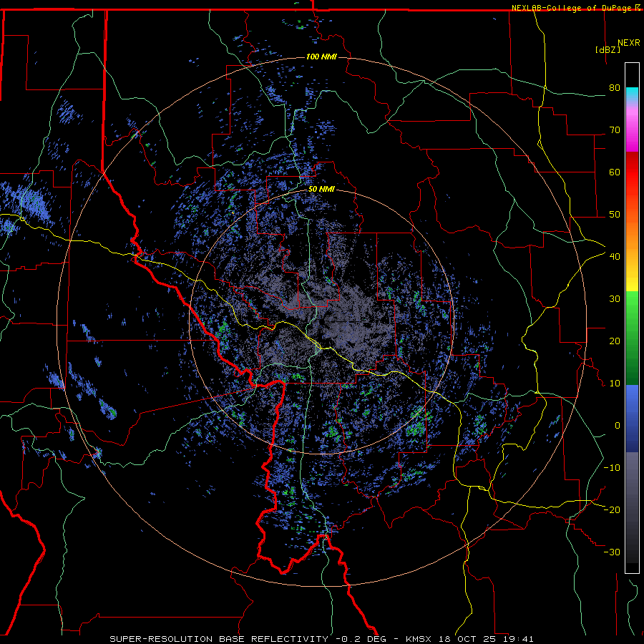Select the 60 value on dBZ scale

[x=615, y=172]
